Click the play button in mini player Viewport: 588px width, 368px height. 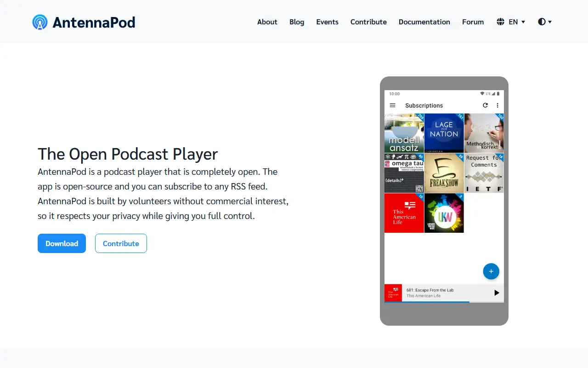click(x=496, y=293)
